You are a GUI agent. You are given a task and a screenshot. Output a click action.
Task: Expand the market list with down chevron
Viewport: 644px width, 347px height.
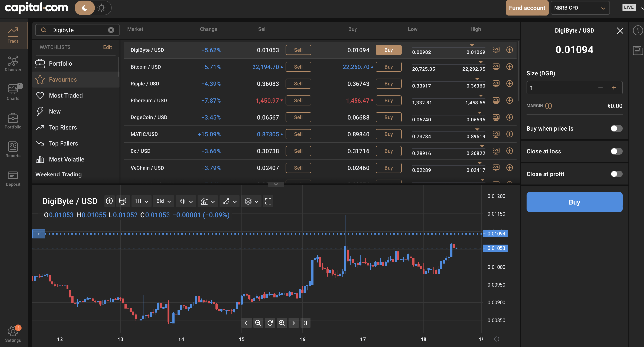pos(276,184)
